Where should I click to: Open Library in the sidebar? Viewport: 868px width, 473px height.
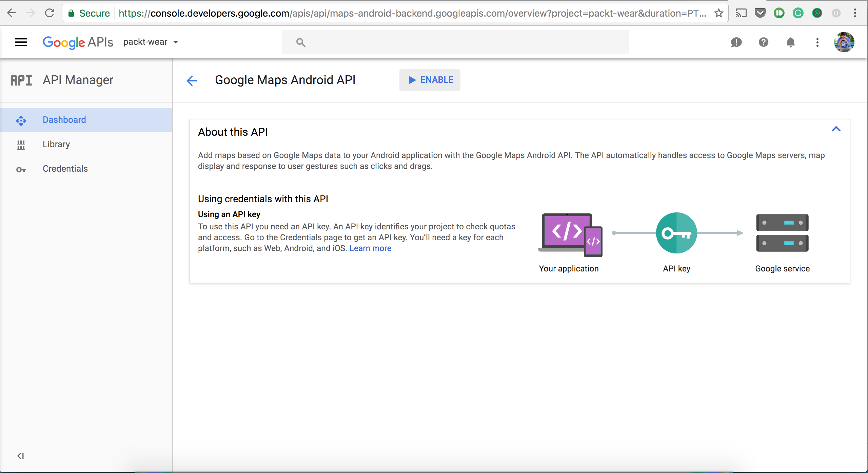[x=86, y=144]
